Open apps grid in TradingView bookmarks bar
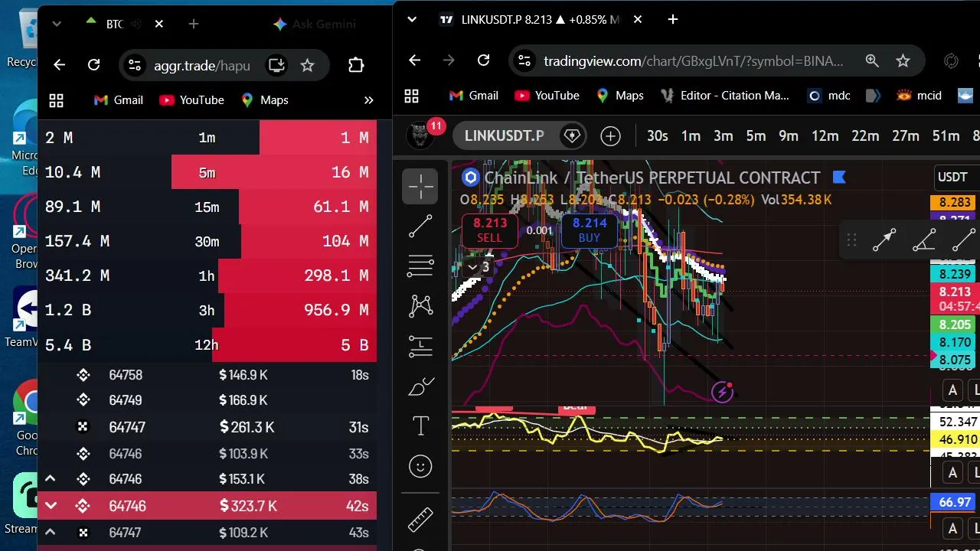This screenshot has width=980, height=551. click(411, 96)
